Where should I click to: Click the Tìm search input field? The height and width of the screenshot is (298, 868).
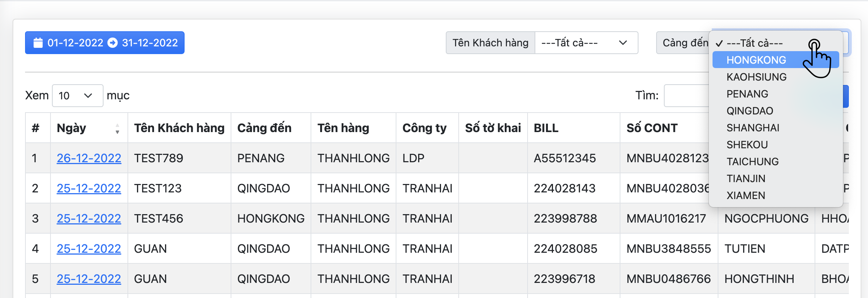click(686, 96)
